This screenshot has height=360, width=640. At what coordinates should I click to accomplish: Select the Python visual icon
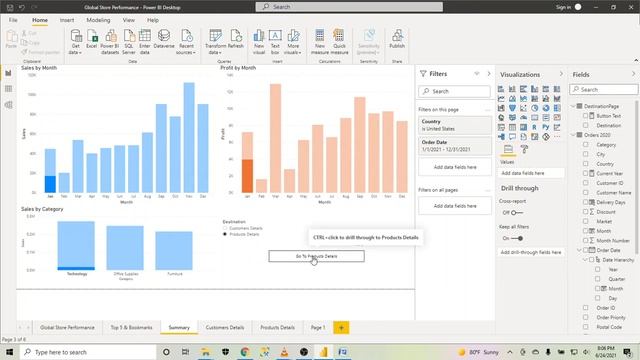546,127
